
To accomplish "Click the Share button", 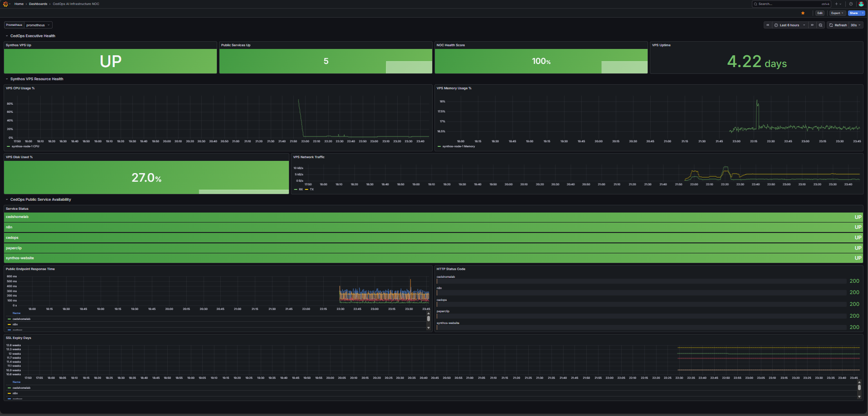I will point(853,13).
